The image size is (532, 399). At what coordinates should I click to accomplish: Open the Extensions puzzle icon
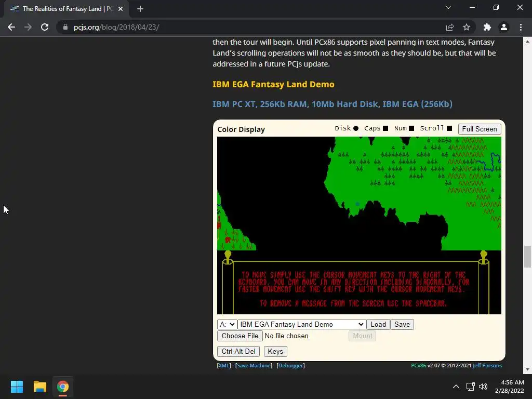(x=487, y=27)
